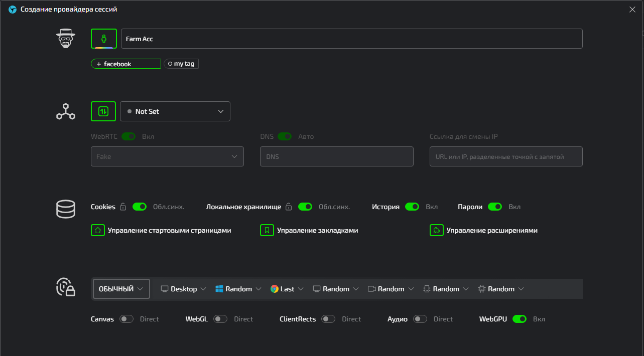The width and height of the screenshot is (644, 356).
Task: Click the database storage section icon
Action: [x=65, y=209]
